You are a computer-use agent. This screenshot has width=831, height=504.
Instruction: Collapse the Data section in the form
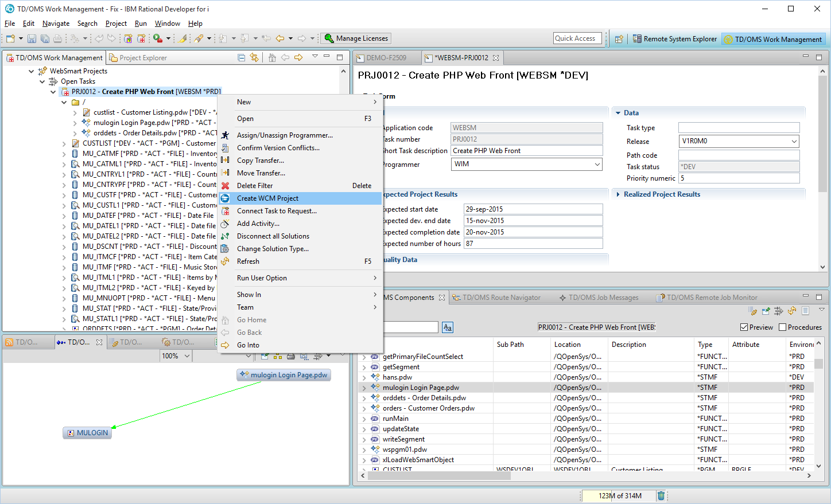pyautogui.click(x=618, y=113)
